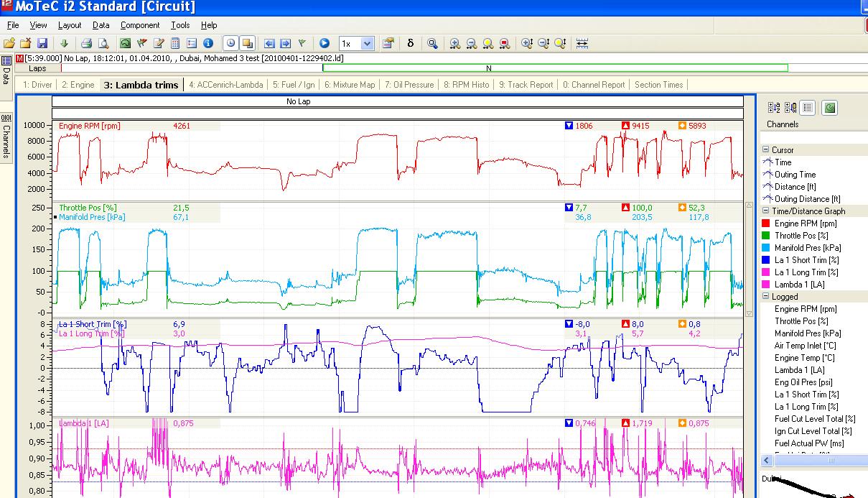Click the blue info icon in toolbar
Screen dimensions: 868x498
pyautogui.click(x=208, y=44)
